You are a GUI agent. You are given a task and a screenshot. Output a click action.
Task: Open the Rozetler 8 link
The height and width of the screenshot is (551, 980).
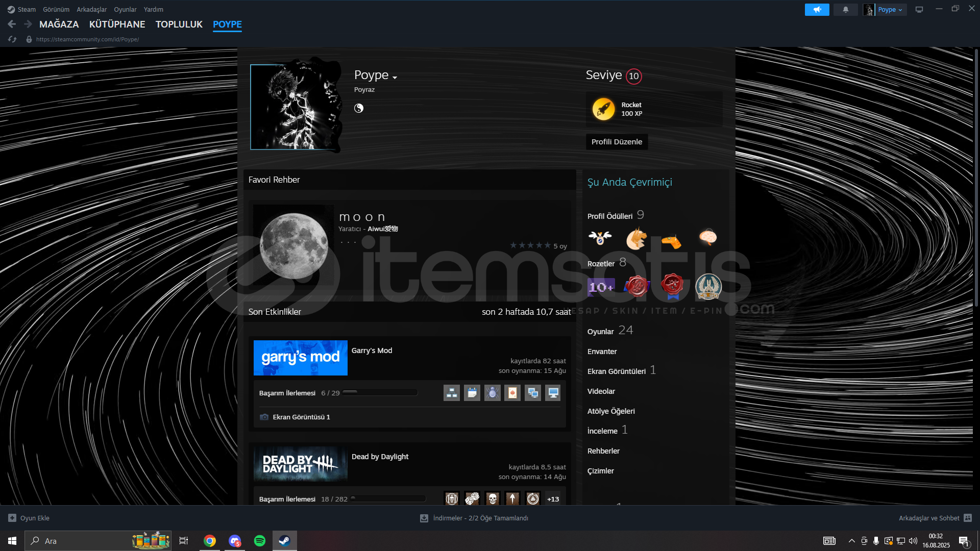point(607,263)
